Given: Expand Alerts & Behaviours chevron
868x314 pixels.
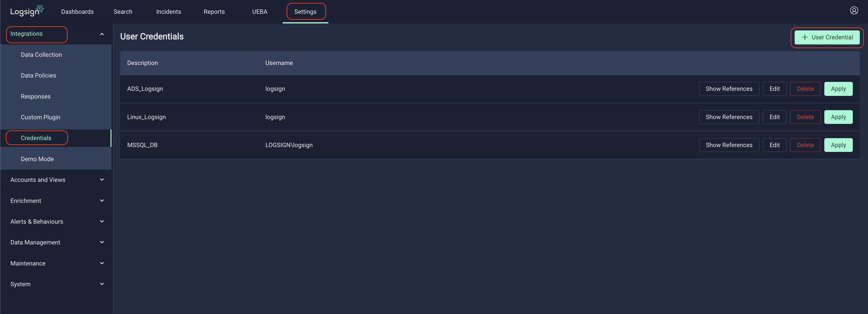Looking at the screenshot, I should (x=102, y=221).
